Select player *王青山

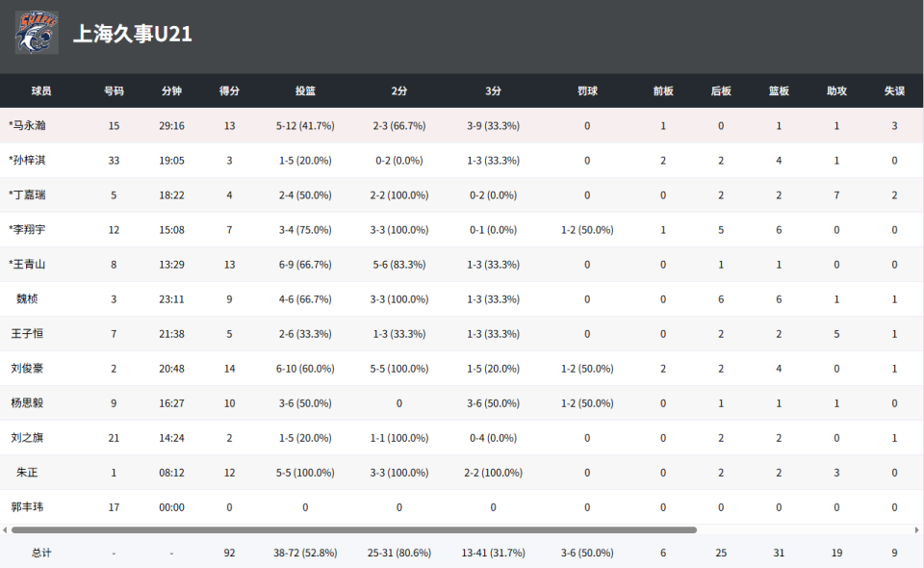[27, 265]
